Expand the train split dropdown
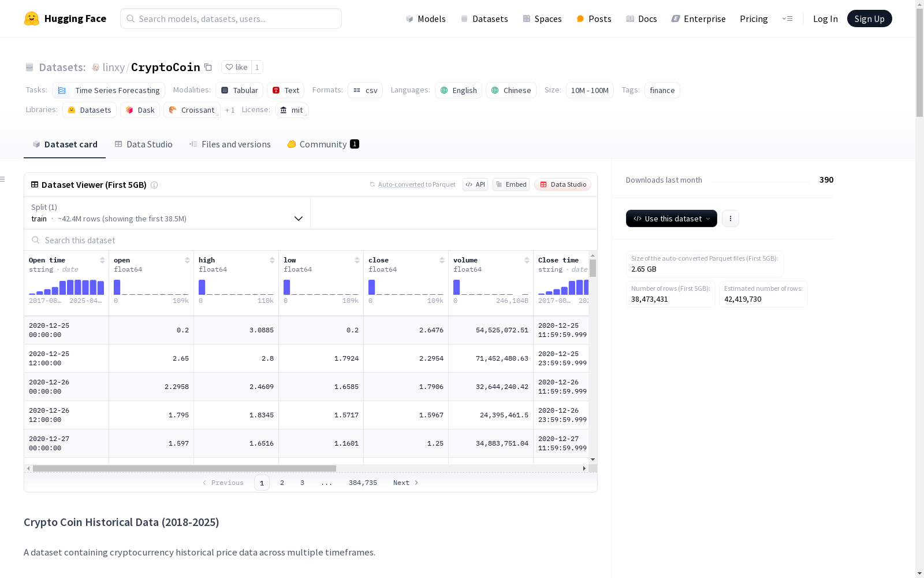The image size is (924, 578). pos(167,213)
